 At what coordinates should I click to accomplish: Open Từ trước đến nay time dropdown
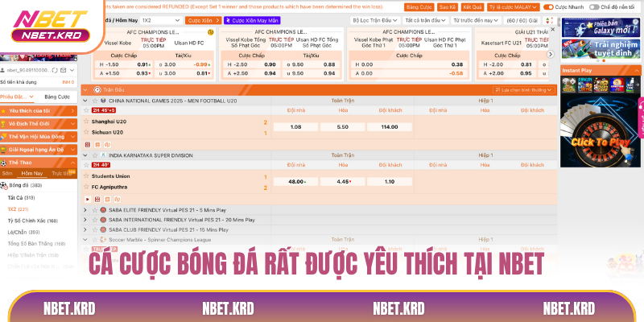tap(476, 20)
